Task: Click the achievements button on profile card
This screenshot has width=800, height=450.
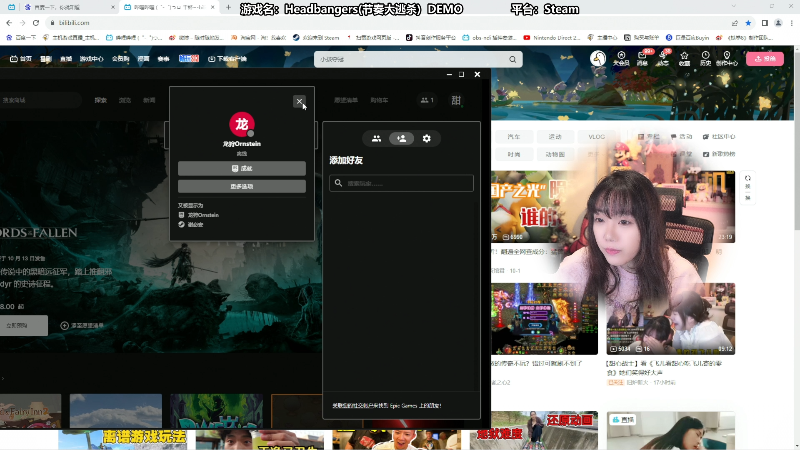Action: [242, 168]
